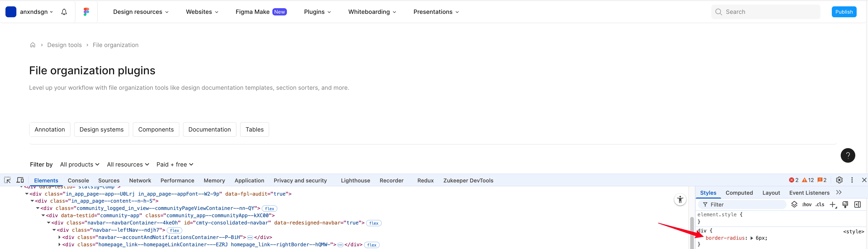Click the search magnifier icon
868x249 pixels.
[718, 12]
